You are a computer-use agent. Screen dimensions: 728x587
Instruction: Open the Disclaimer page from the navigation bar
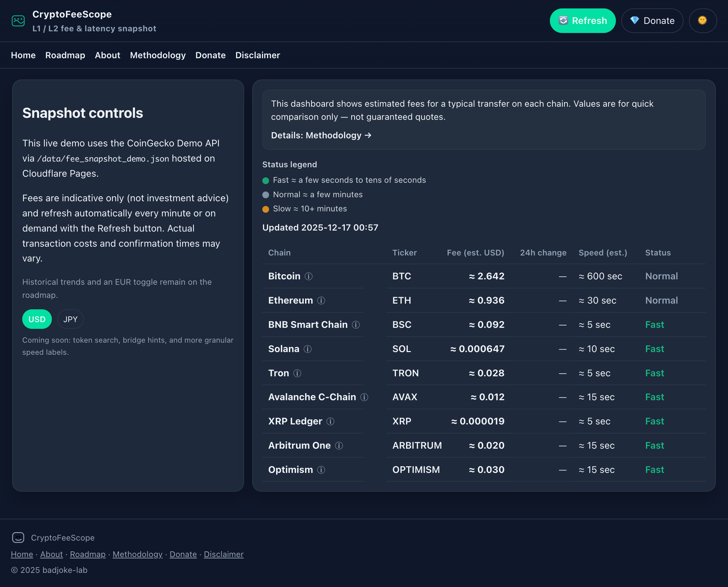(258, 55)
